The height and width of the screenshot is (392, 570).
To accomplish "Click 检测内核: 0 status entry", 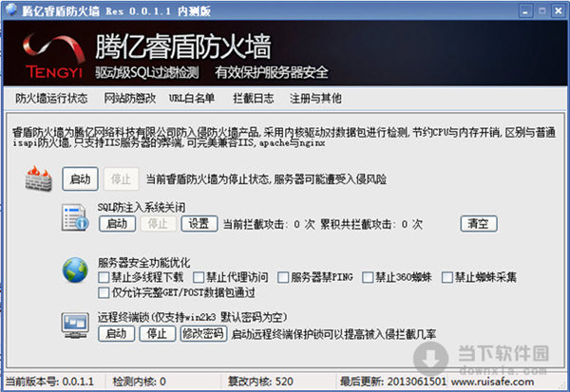I will click(140, 382).
